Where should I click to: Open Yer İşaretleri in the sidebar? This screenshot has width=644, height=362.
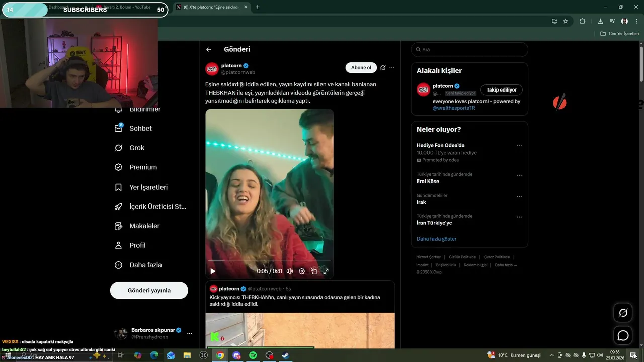point(141,187)
